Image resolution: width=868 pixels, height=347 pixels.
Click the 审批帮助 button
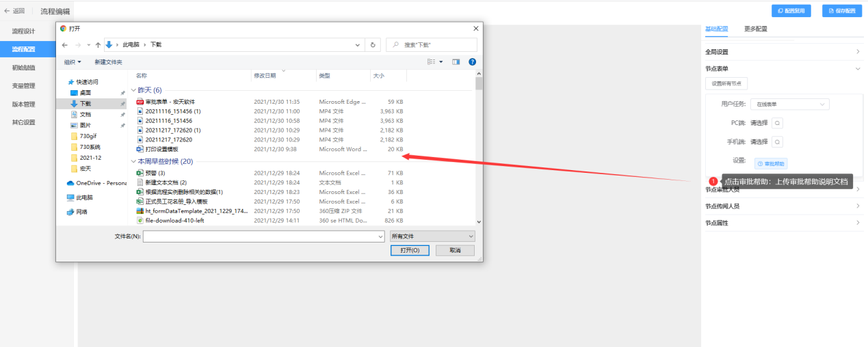771,164
